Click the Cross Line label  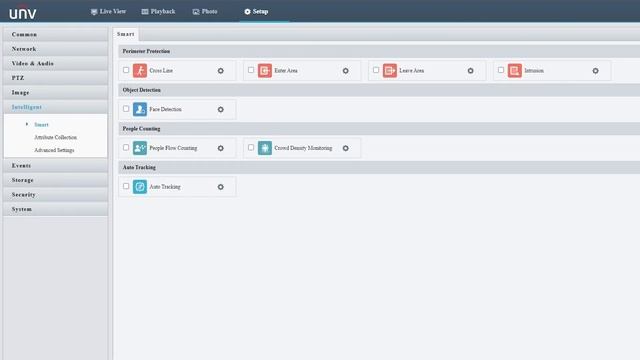pos(161,71)
